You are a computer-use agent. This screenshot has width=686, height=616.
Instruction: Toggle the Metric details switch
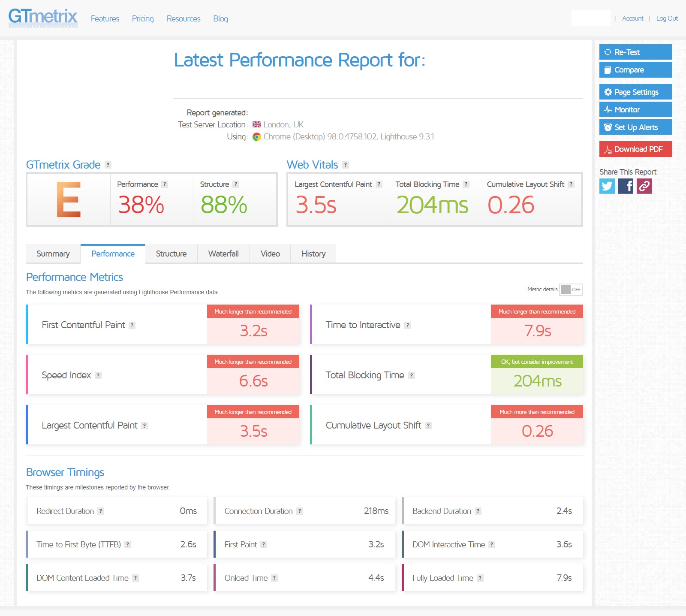(571, 290)
